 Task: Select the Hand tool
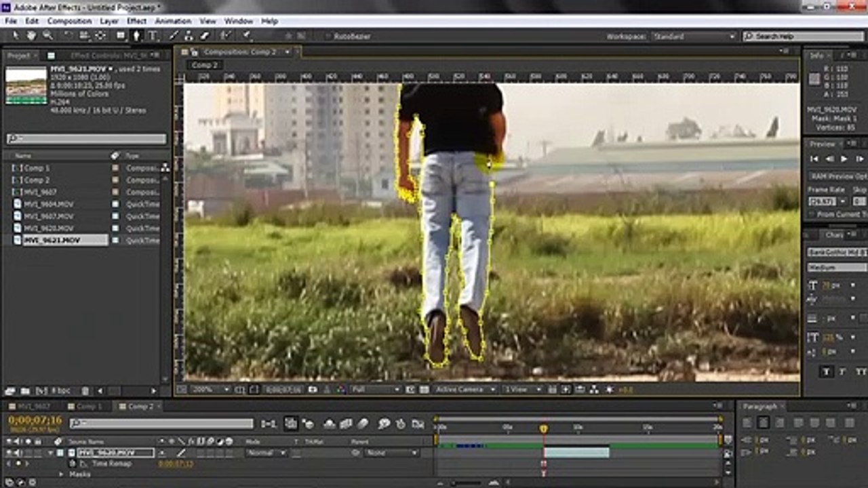[x=31, y=35]
